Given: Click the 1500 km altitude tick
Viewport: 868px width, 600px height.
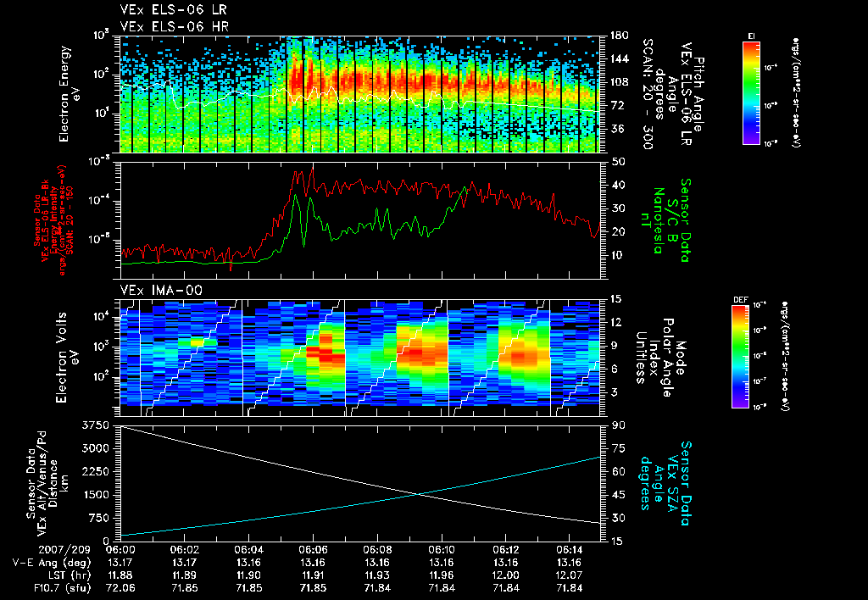Looking at the screenshot, I should 95,495.
